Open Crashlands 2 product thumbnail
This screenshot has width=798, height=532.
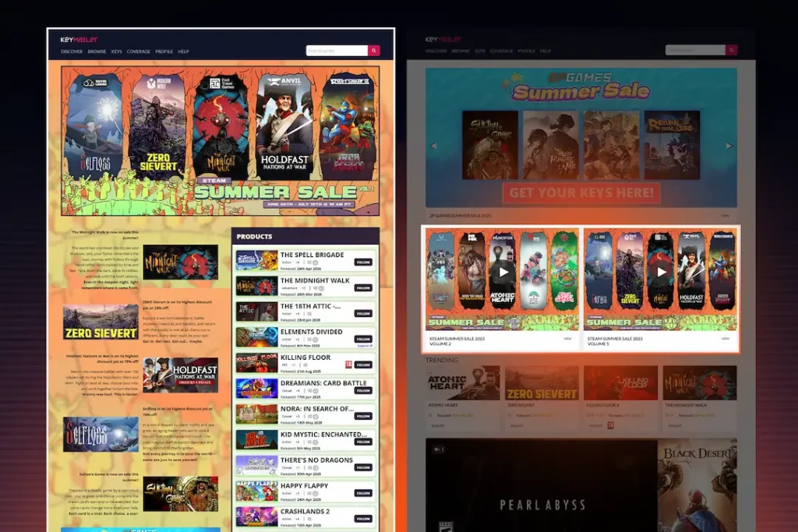coord(257,516)
